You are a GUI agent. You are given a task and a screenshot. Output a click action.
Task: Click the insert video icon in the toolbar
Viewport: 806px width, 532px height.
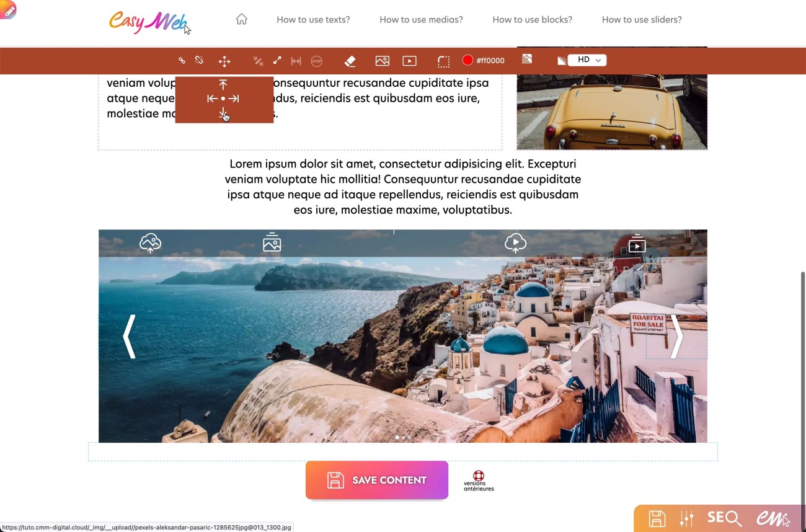[409, 61]
